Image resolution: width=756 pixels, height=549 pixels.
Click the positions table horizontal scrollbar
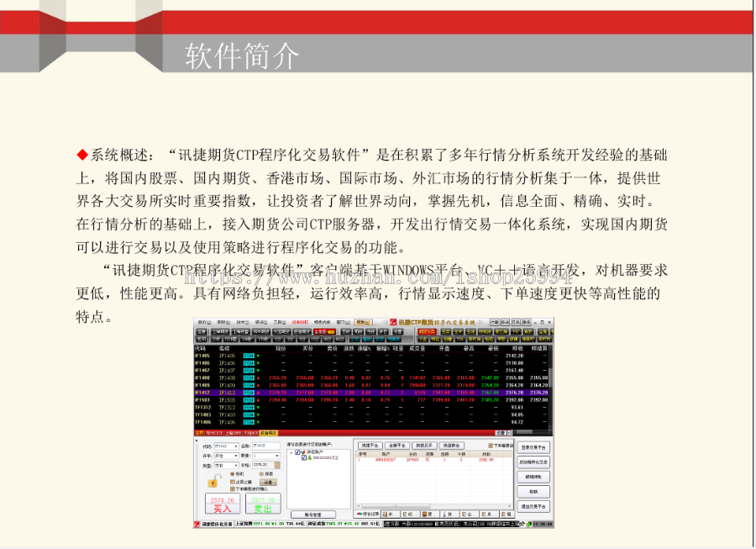[x=434, y=505]
